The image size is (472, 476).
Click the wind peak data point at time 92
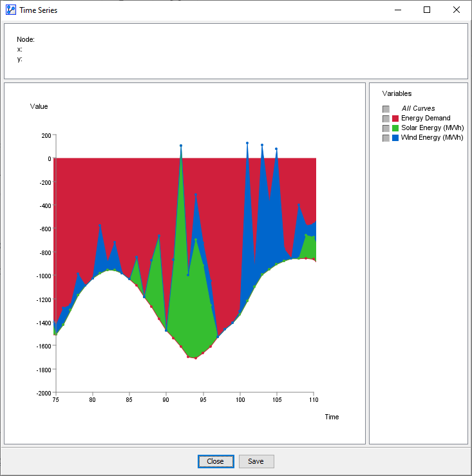[181, 146]
